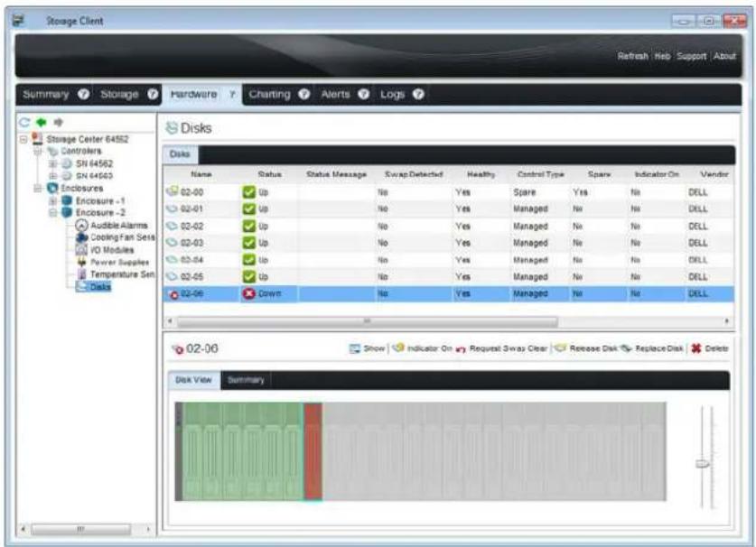Click the Audible Alarms tree icon
This screenshot has width=756, height=547.
[81, 225]
